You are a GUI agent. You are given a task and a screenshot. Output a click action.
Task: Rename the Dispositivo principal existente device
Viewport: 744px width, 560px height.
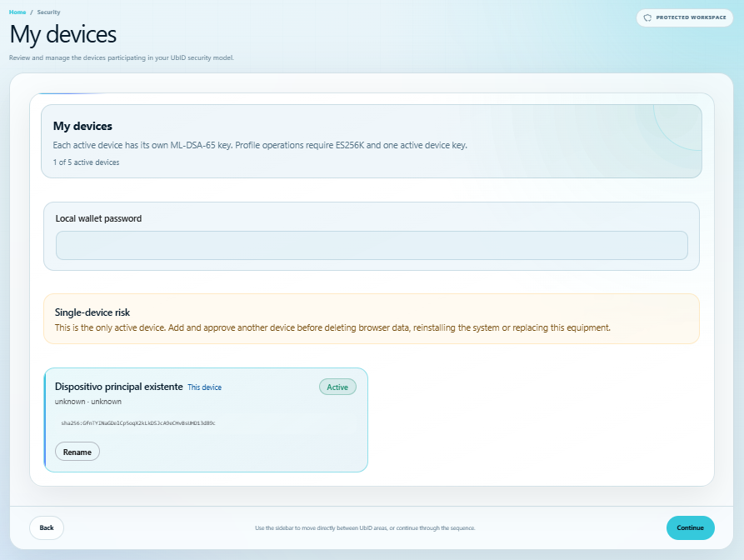click(77, 452)
